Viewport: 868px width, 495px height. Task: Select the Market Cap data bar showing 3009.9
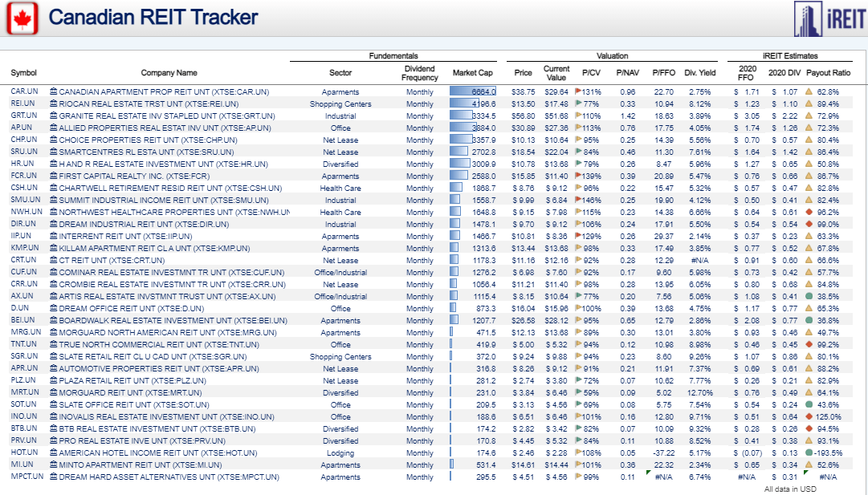coord(460,164)
